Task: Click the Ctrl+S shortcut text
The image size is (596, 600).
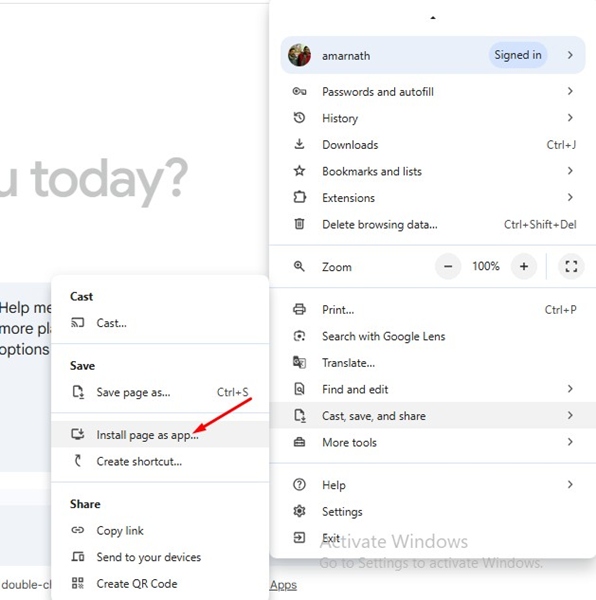Action: [233, 392]
